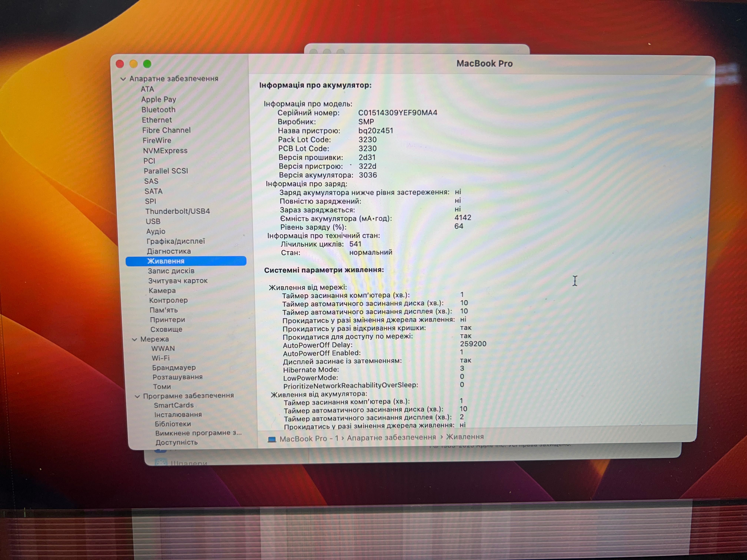Select Fibre Channel entry
This screenshot has height=560, width=747.
(166, 130)
